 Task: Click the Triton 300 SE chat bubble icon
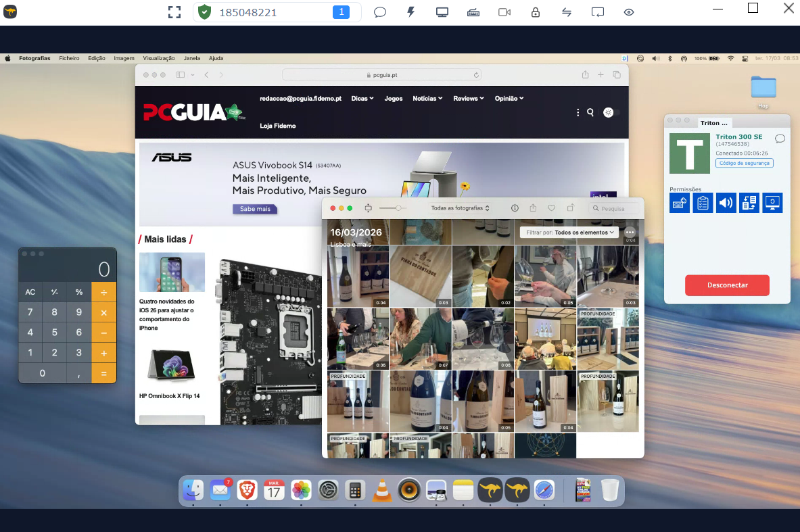coord(780,138)
